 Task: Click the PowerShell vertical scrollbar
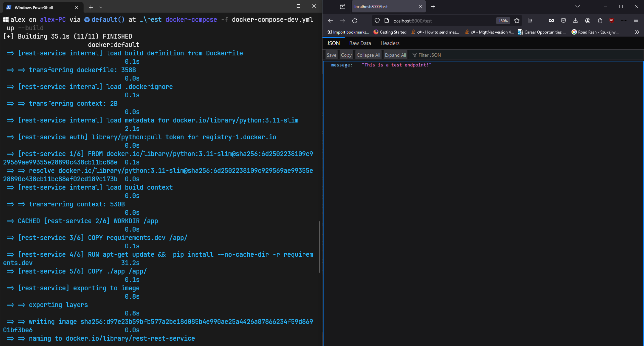(x=320, y=247)
